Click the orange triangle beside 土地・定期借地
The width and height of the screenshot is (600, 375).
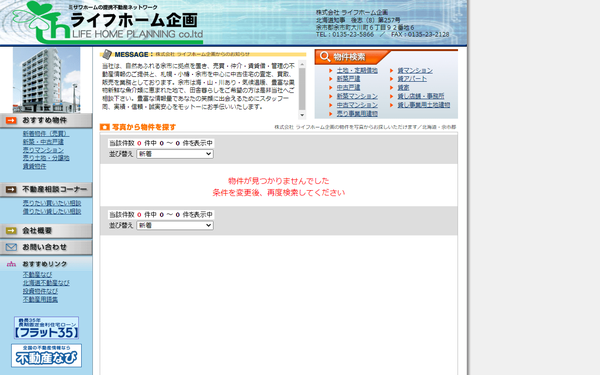point(331,70)
